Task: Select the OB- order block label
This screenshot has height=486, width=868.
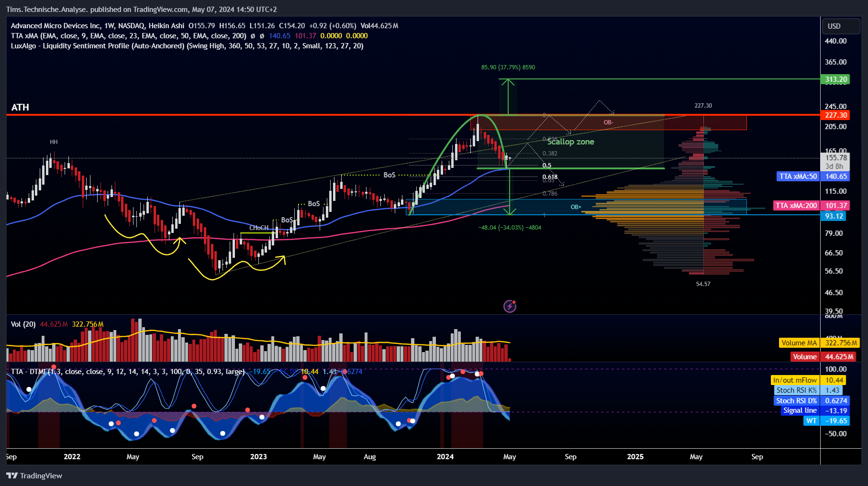Action: [608, 122]
